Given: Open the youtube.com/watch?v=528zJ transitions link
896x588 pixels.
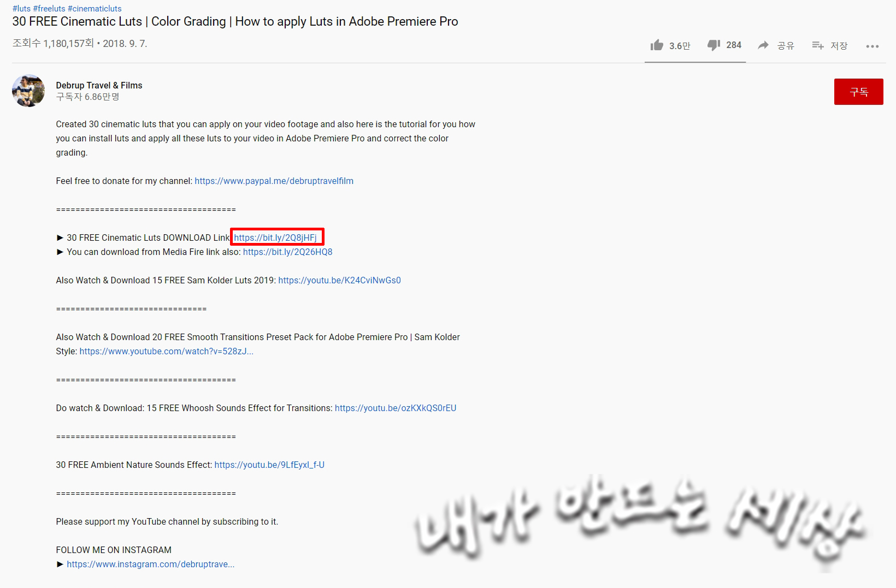Looking at the screenshot, I should coord(167,351).
